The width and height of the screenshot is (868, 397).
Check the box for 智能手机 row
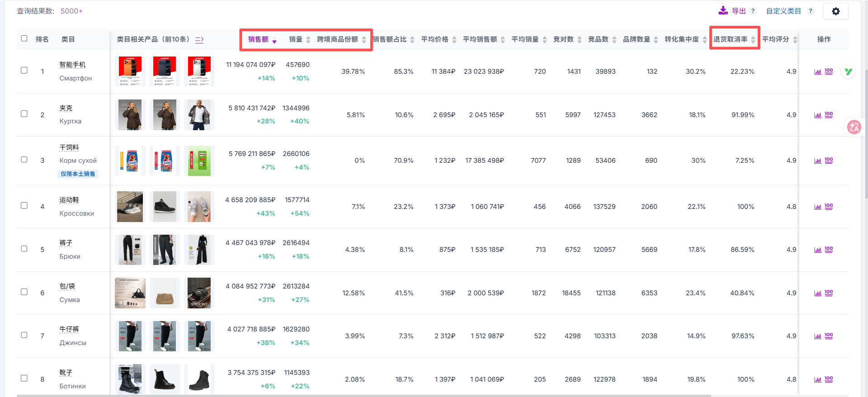pyautogui.click(x=24, y=71)
